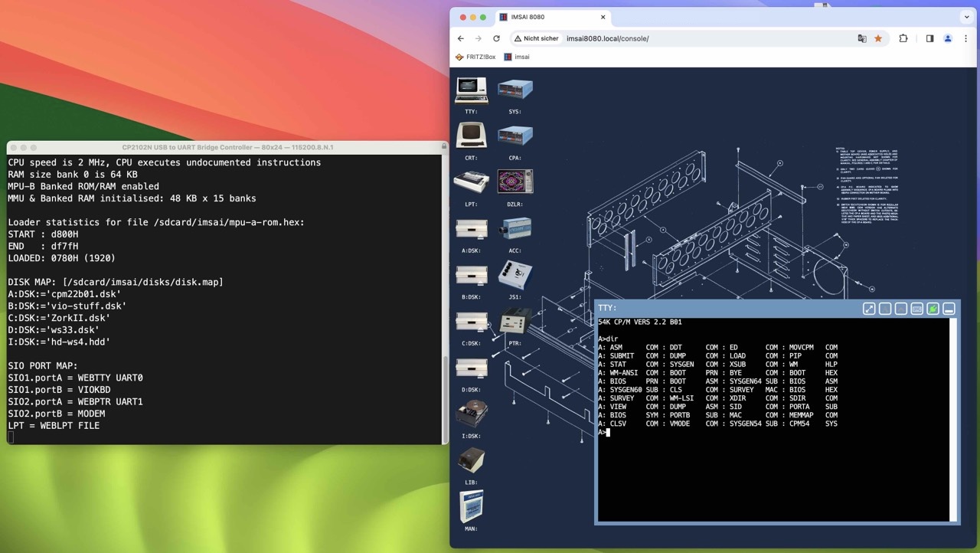This screenshot has width=980, height=553.
Task: Open the MAN: manual book icon
Action: click(x=471, y=506)
